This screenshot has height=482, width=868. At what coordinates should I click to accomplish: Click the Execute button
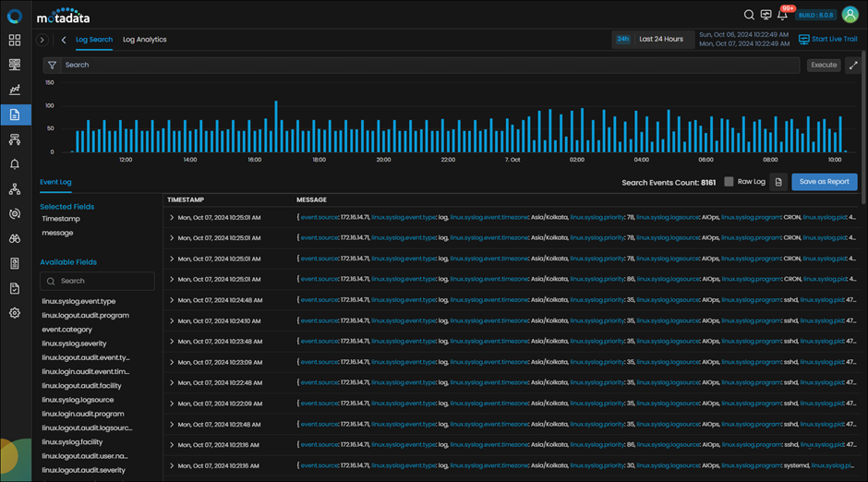824,66
